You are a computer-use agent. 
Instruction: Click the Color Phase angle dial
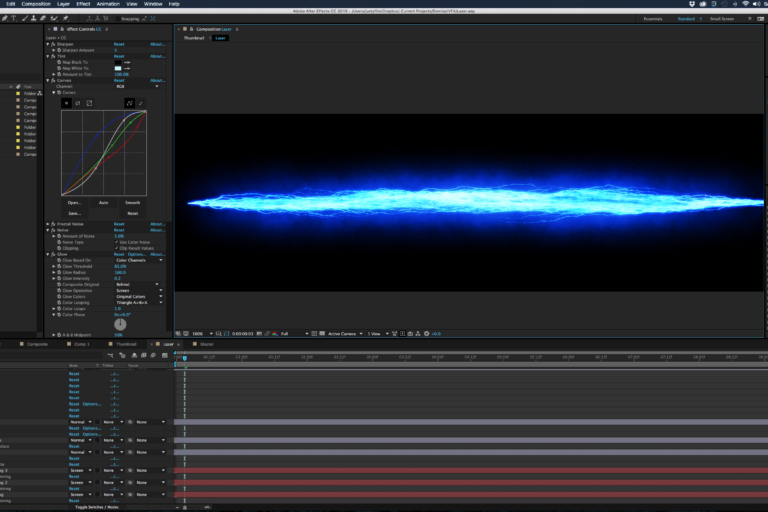[x=120, y=324]
